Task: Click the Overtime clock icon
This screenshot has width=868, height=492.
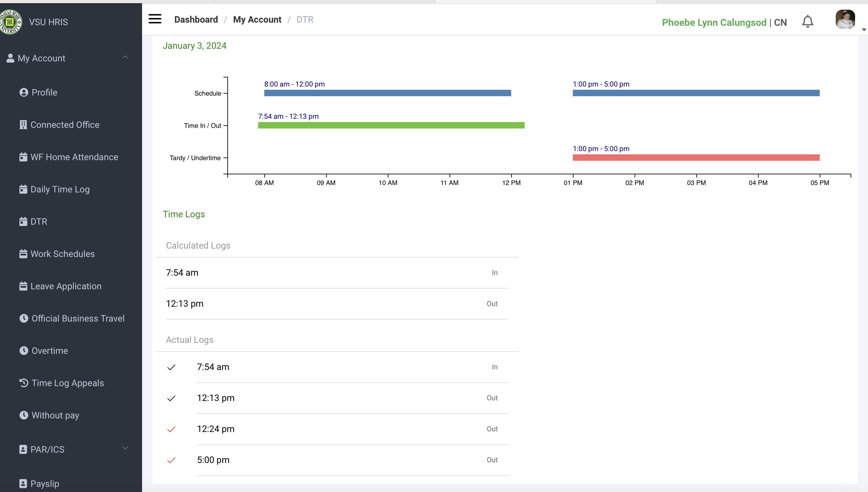Action: click(x=24, y=350)
